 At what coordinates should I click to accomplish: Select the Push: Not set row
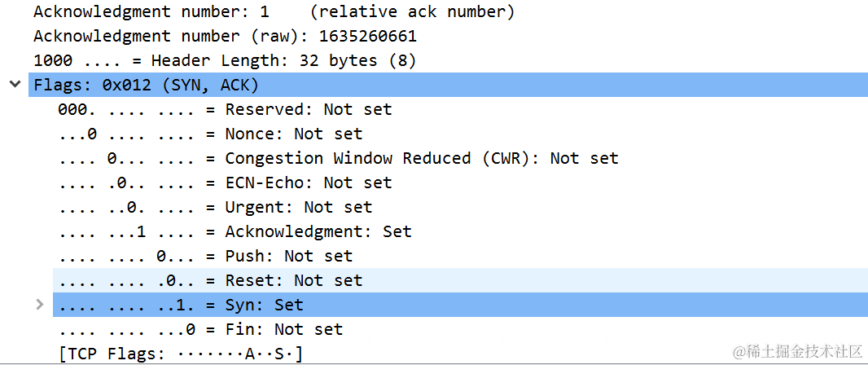(205, 256)
